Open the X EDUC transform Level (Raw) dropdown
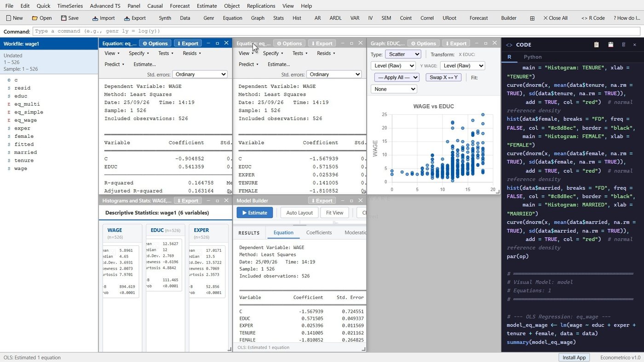The height and width of the screenshot is (362, 644). pos(393,66)
